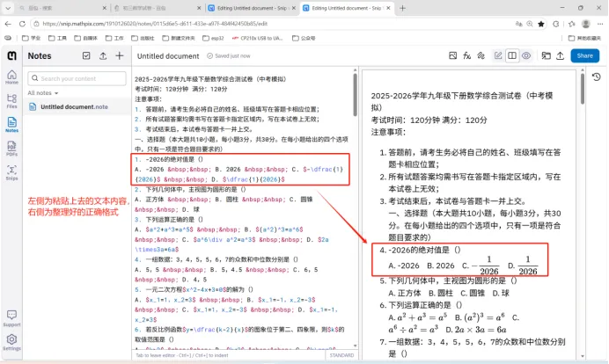The width and height of the screenshot is (609, 364).
Task: Click the zoom magnifier icon in address bar
Action: point(530,24)
